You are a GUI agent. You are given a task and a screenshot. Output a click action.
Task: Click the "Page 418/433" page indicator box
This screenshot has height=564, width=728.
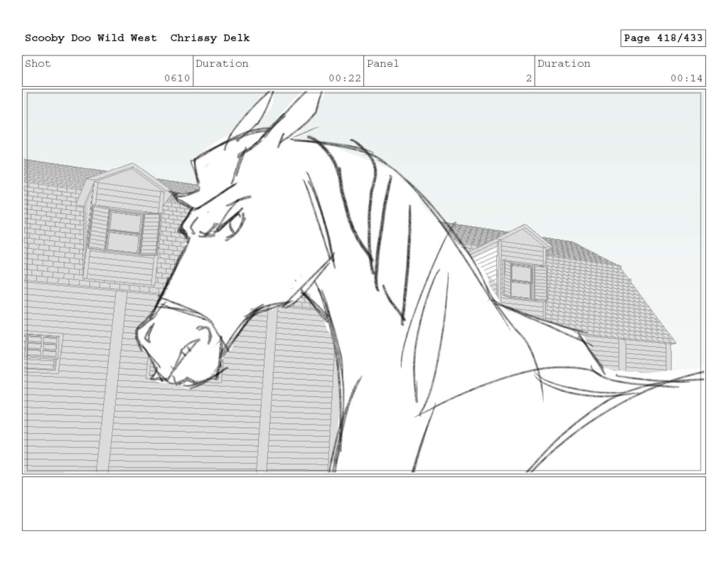point(663,38)
